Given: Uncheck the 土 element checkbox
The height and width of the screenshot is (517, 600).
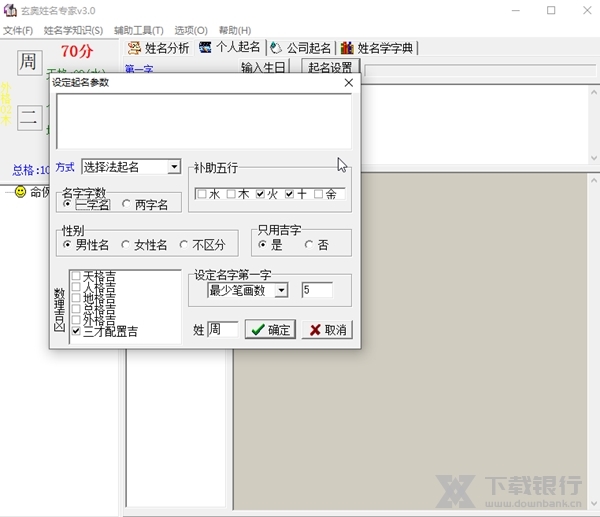Looking at the screenshot, I should click(x=289, y=194).
